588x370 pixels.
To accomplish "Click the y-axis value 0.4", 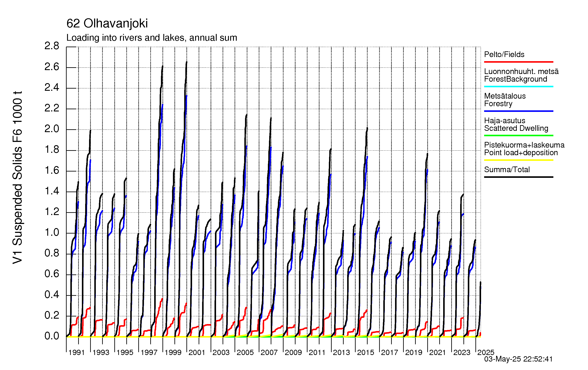I will tap(52, 294).
